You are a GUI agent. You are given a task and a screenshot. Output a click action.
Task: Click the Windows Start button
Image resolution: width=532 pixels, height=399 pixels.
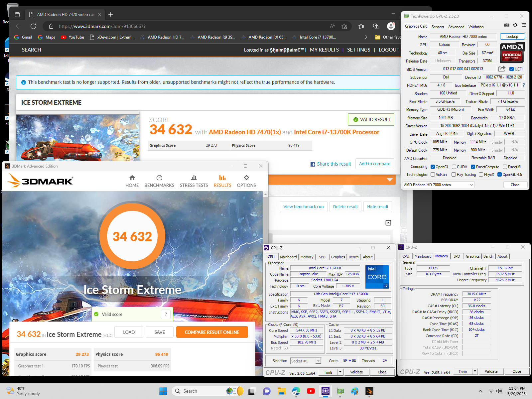click(163, 391)
